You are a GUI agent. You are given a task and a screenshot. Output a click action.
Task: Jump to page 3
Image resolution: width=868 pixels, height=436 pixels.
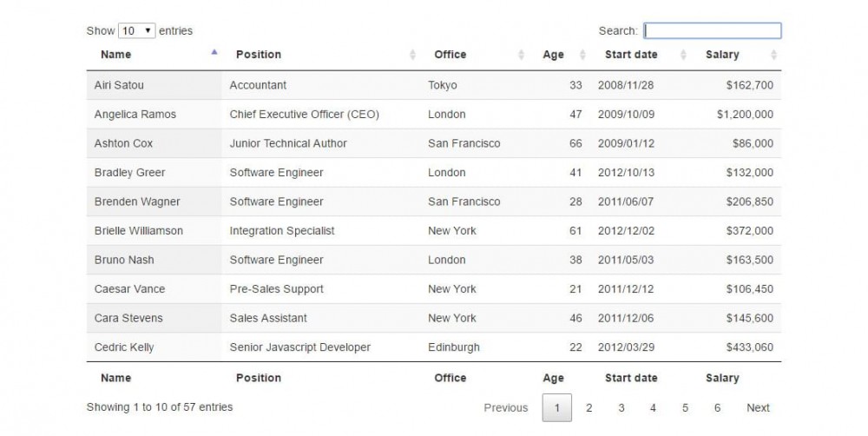pos(621,407)
